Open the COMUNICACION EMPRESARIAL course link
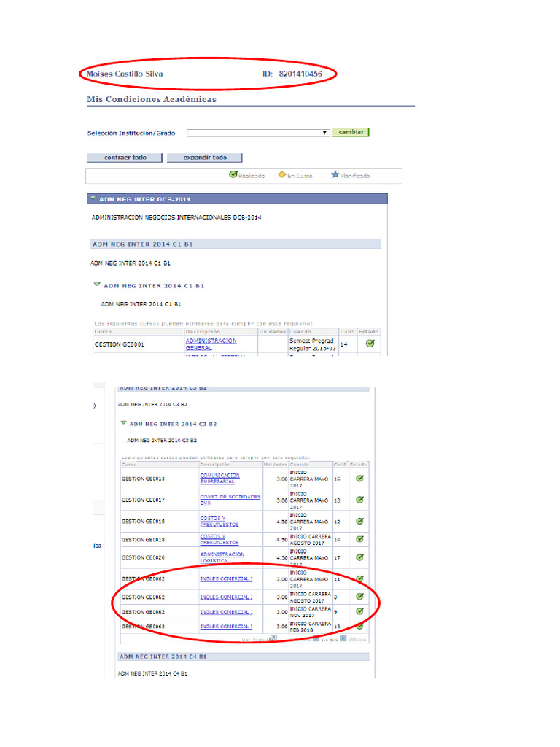The image size is (560, 747). click(x=220, y=479)
